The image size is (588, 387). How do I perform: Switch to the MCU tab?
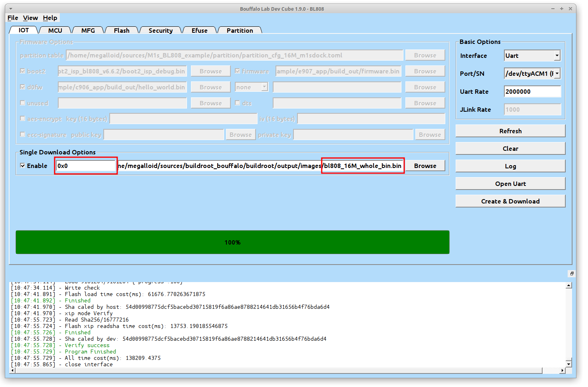tap(55, 30)
